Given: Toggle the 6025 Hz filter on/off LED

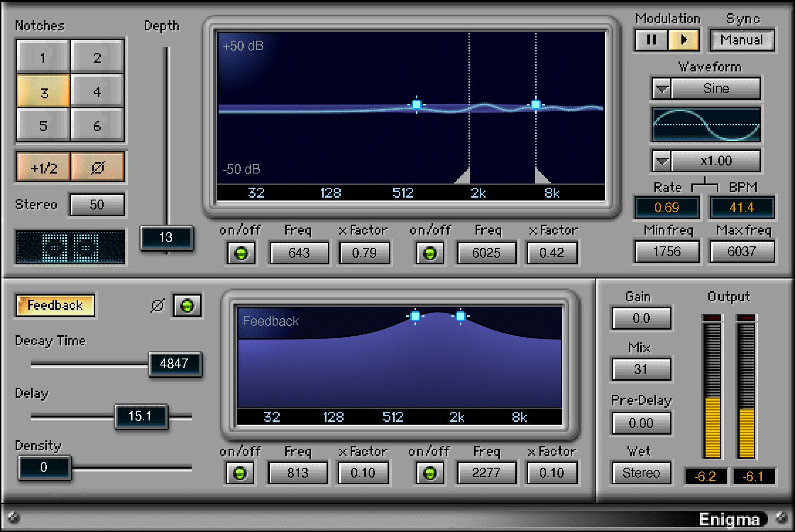Looking at the screenshot, I should (430, 253).
